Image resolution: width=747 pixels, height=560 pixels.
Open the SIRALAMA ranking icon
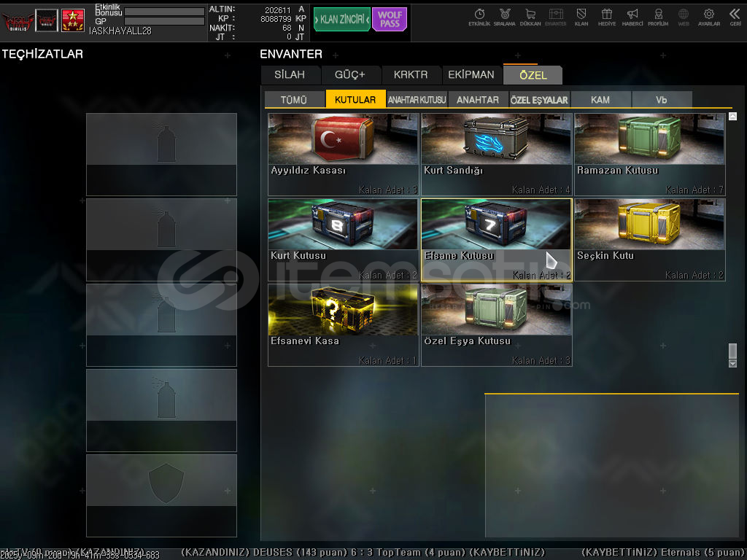click(505, 17)
